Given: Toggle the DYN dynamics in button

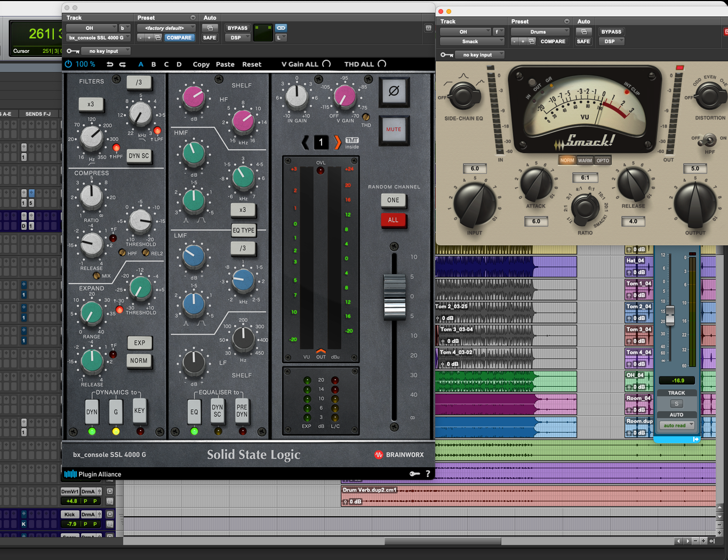Looking at the screenshot, I should 92,412.
